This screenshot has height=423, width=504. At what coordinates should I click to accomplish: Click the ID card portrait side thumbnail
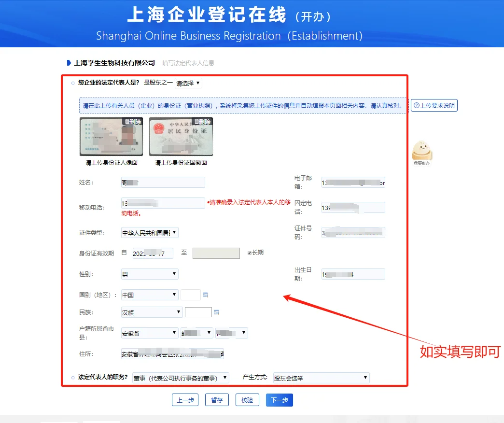111,137
